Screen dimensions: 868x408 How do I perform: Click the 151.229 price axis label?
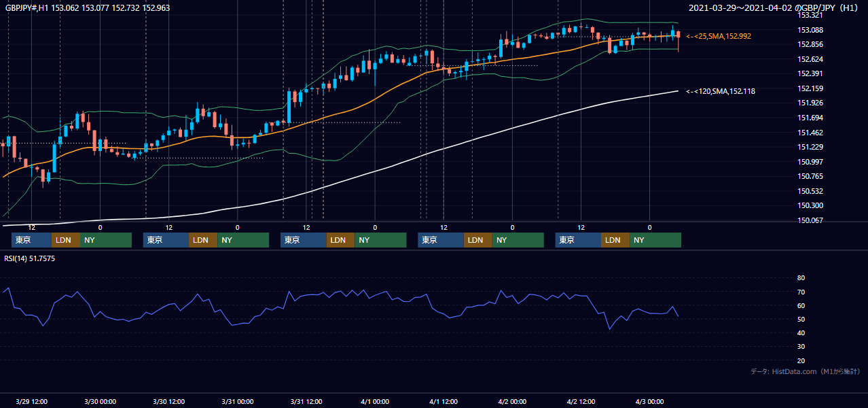[811, 147]
